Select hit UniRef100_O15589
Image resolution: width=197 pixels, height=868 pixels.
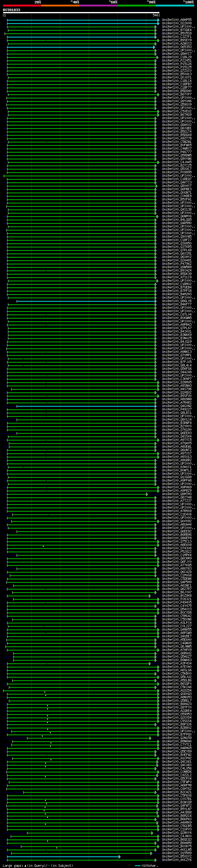pyautogui.click(x=177, y=853)
